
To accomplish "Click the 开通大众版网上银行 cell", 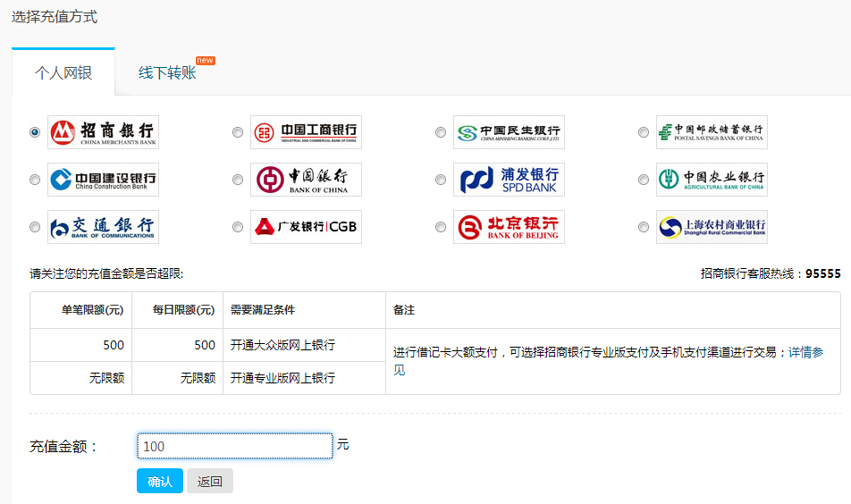I will click(x=305, y=345).
